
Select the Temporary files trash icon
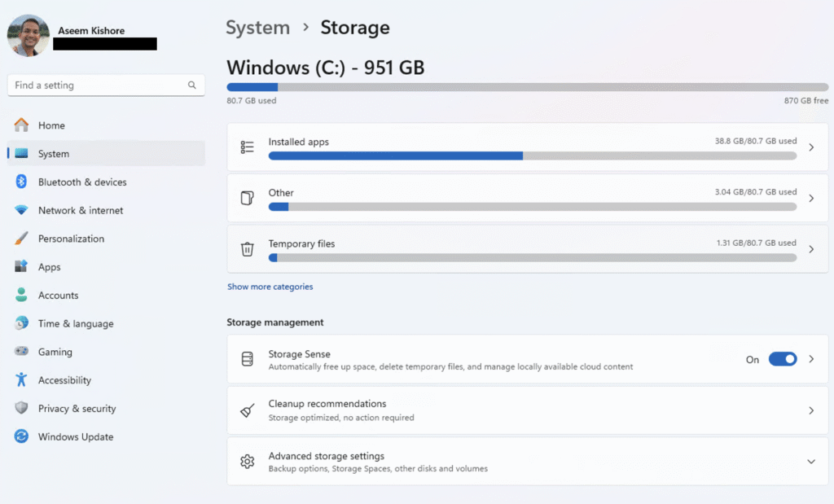(x=248, y=248)
